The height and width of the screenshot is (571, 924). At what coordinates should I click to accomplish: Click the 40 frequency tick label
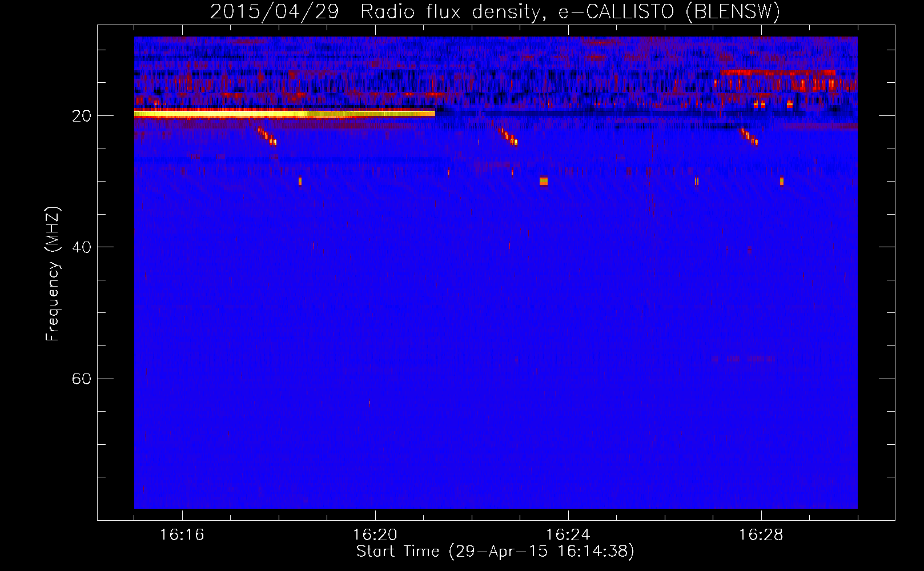(82, 247)
